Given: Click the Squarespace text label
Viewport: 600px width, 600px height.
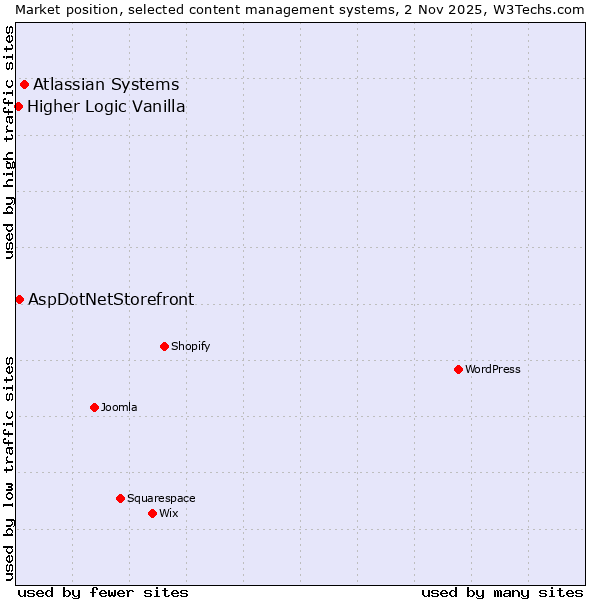Looking at the screenshot, I should click(161, 499).
